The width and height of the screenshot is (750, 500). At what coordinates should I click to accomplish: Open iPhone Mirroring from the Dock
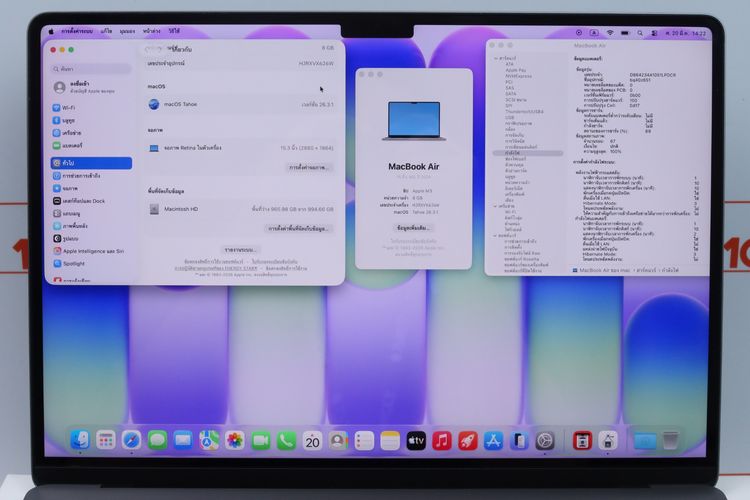point(519,441)
